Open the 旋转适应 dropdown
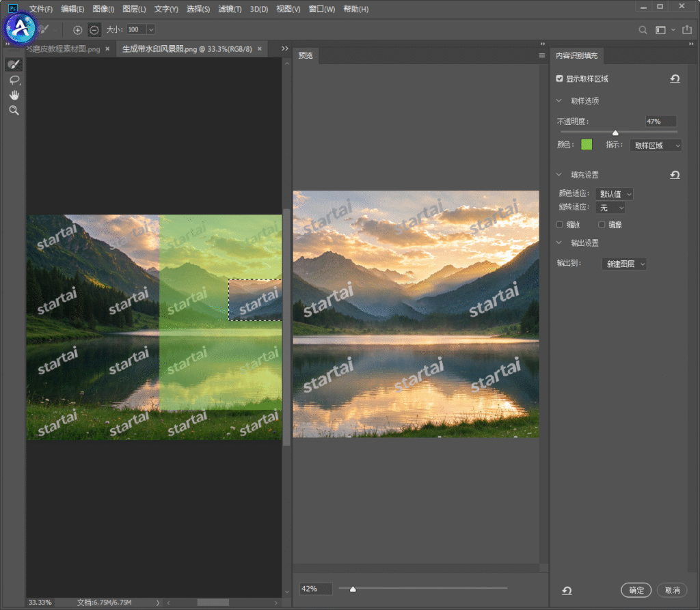The width and height of the screenshot is (700, 610). click(x=610, y=208)
